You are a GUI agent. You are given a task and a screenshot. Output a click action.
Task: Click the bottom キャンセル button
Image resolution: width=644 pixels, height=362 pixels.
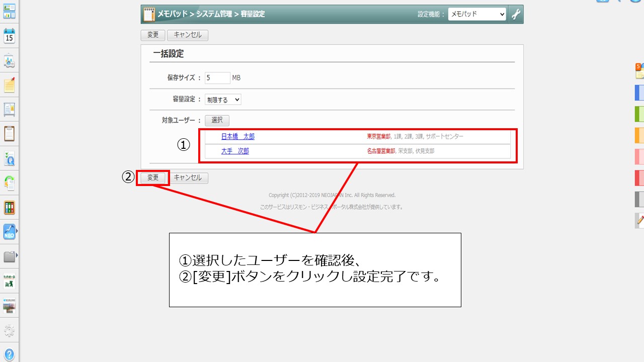click(x=188, y=177)
